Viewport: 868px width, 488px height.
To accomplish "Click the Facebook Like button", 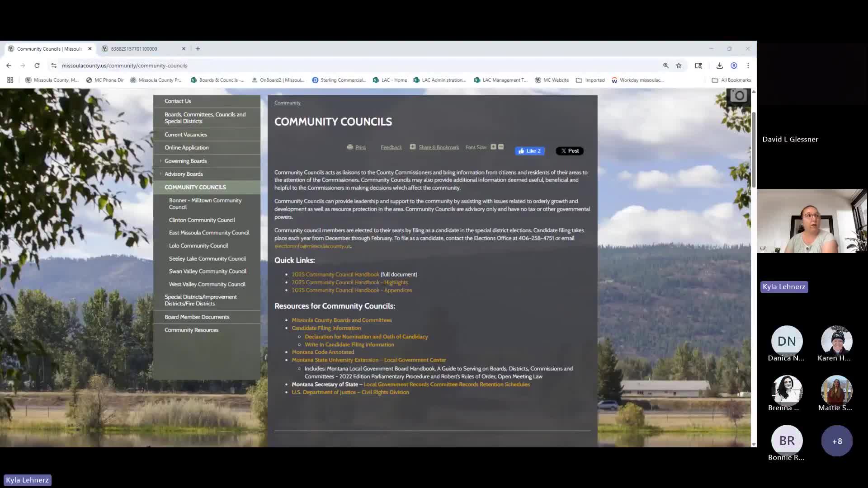I will point(529,151).
